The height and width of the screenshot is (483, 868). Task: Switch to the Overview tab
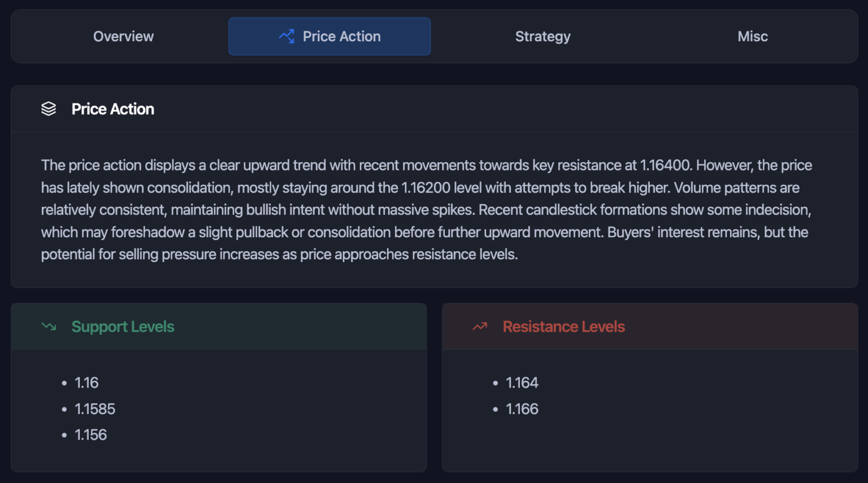tap(123, 36)
